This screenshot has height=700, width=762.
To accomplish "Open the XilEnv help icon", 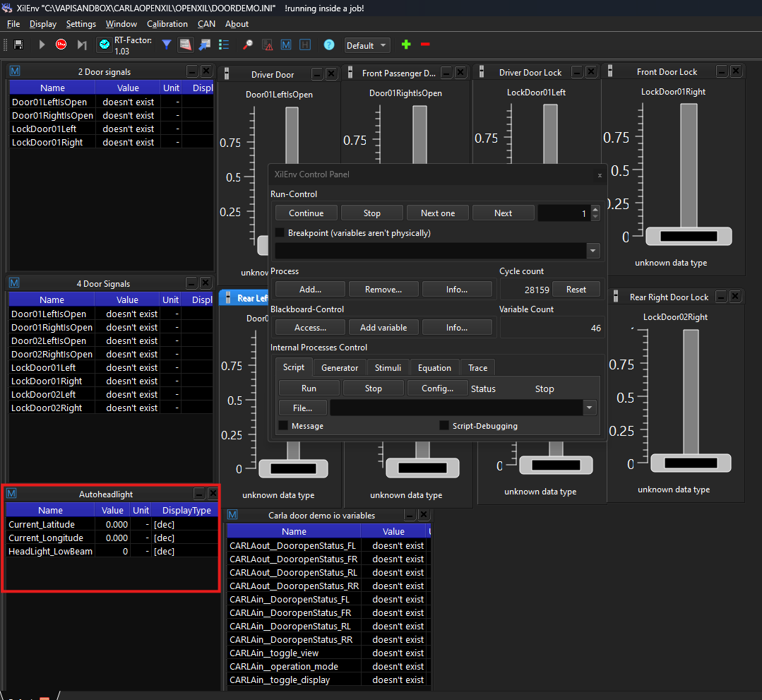I will click(x=329, y=45).
